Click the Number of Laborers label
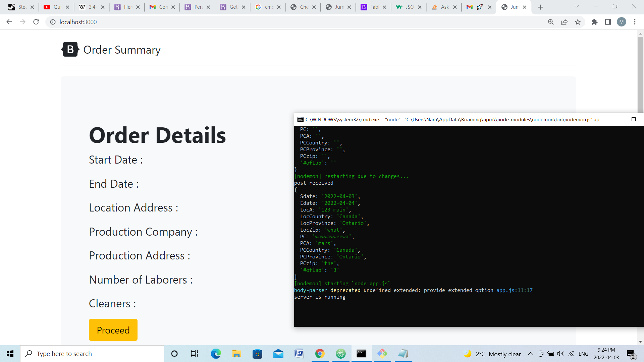 pos(141,280)
